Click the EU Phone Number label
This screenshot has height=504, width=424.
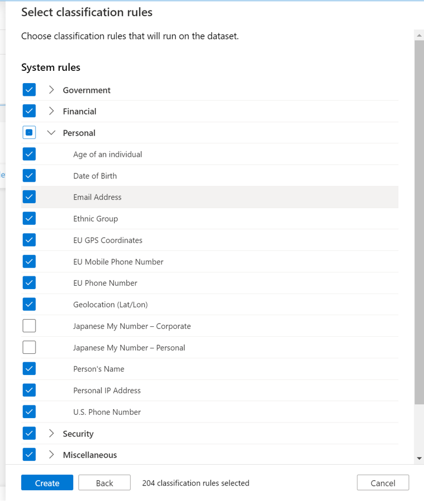pyautogui.click(x=105, y=283)
